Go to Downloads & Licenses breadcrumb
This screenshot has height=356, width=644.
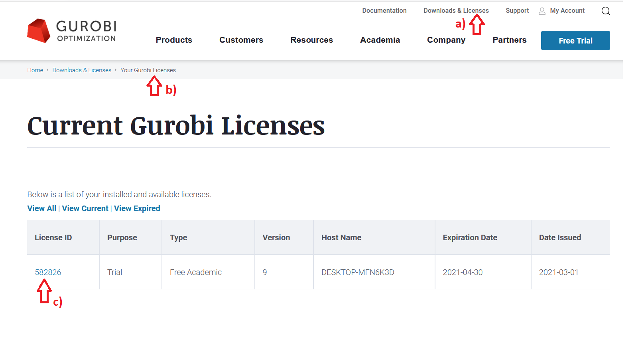[x=82, y=70]
